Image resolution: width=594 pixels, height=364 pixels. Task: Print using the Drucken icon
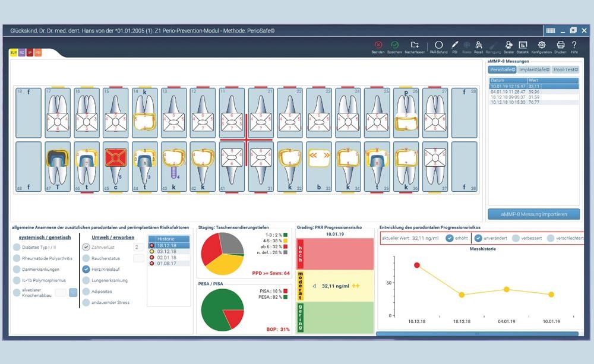(x=560, y=45)
